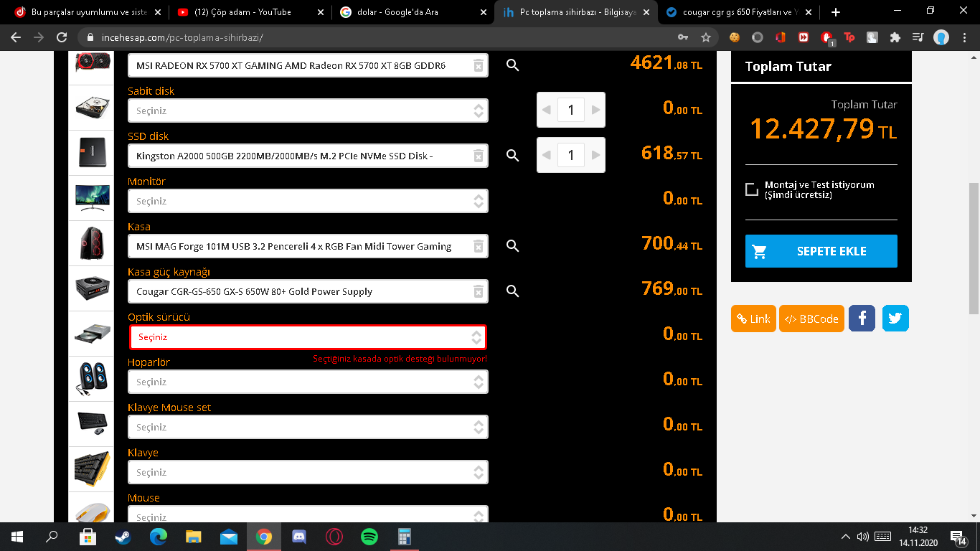Bookmark this page with the star
The image size is (980, 551).
pyautogui.click(x=706, y=37)
